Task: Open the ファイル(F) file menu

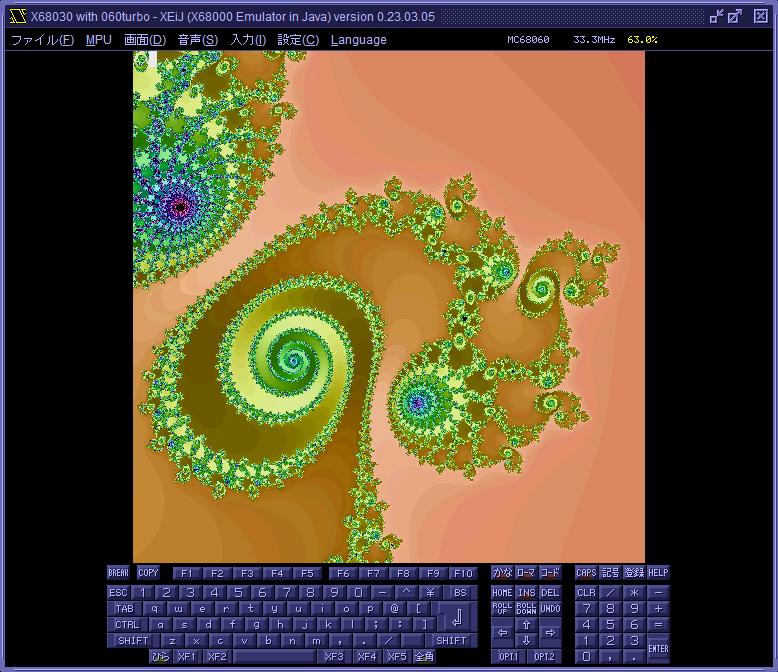Action: click(42, 40)
